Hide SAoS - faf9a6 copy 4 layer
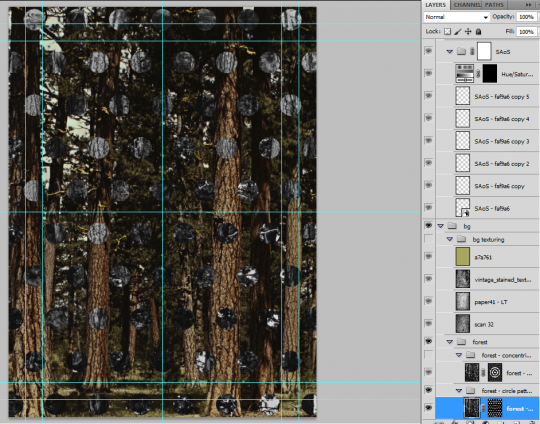The width and height of the screenshot is (540, 424). 428,118
